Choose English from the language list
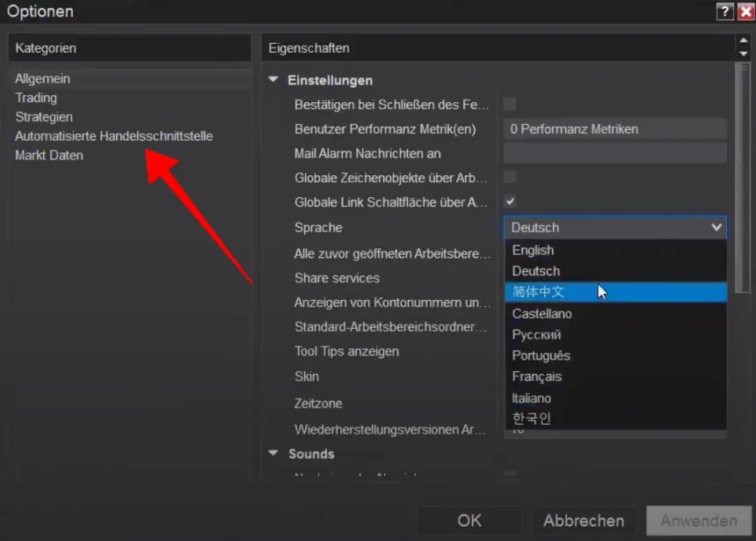 tap(533, 250)
